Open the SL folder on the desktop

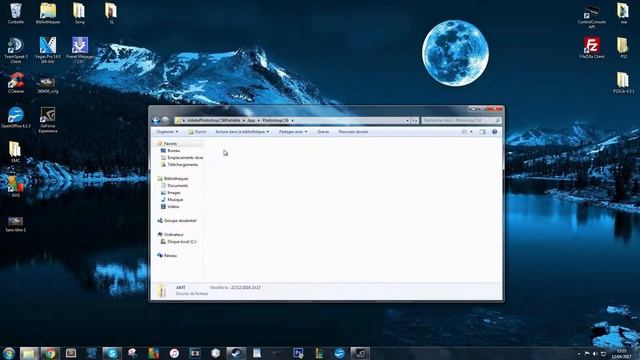(x=111, y=13)
